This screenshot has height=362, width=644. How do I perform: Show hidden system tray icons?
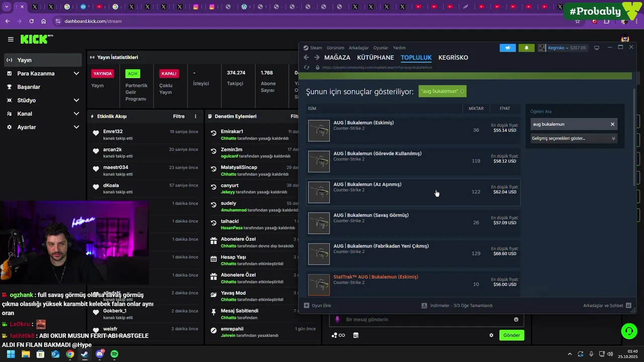pyautogui.click(x=570, y=354)
